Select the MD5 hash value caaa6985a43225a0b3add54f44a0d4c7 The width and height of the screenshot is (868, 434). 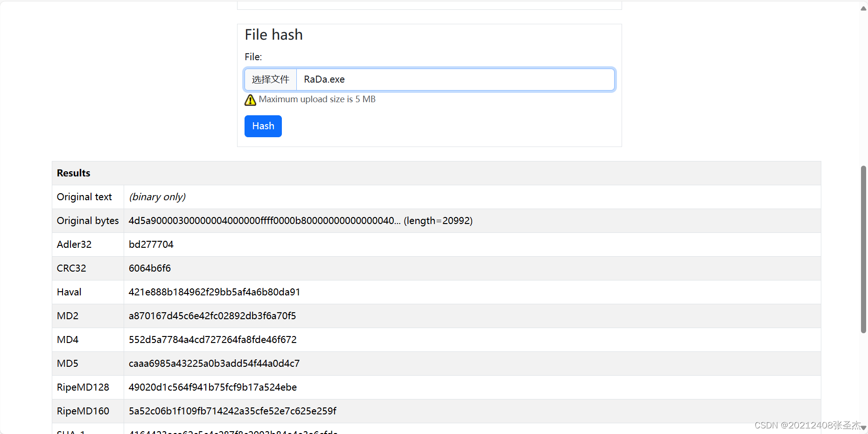point(214,364)
